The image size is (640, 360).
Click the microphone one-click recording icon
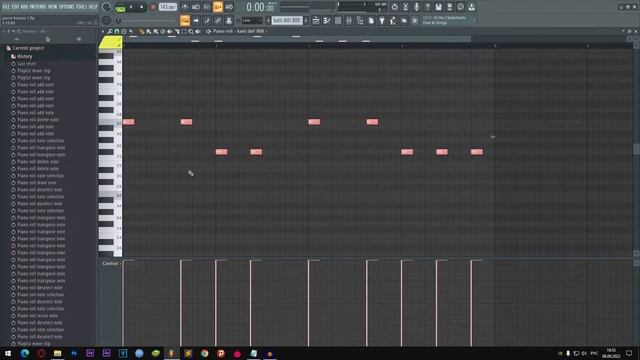tap(416, 7)
